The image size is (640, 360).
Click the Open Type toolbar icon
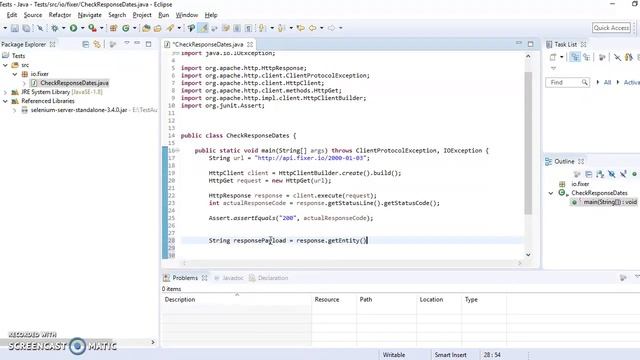[x=146, y=28]
